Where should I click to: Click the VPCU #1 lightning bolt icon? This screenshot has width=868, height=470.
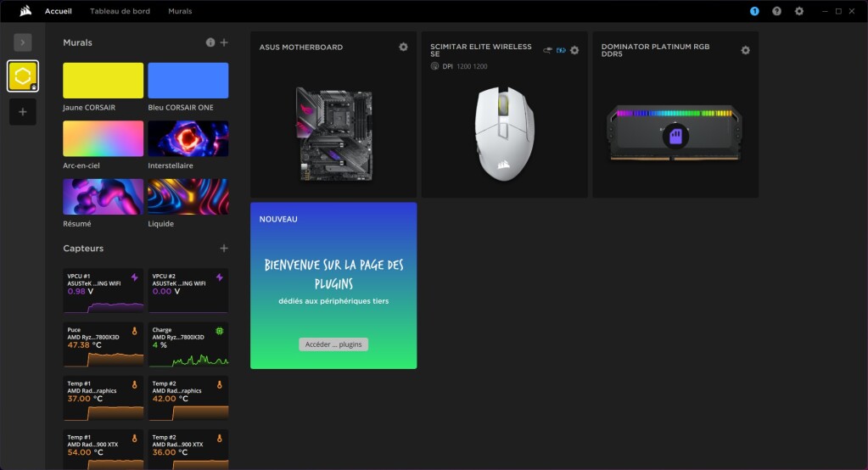tap(135, 277)
